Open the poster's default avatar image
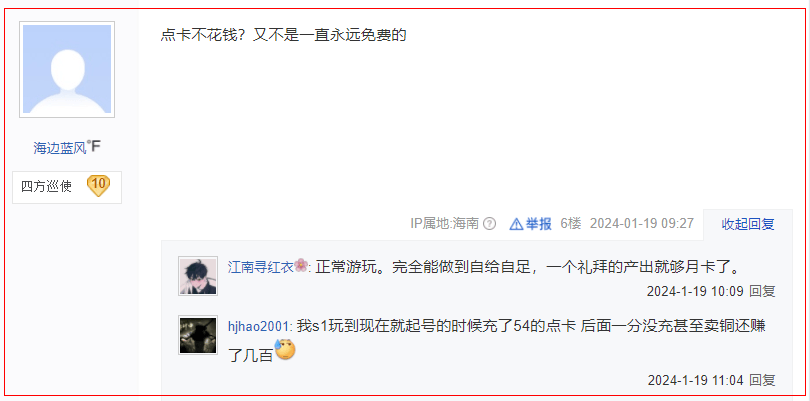This screenshot has width=810, height=401. 67,69
